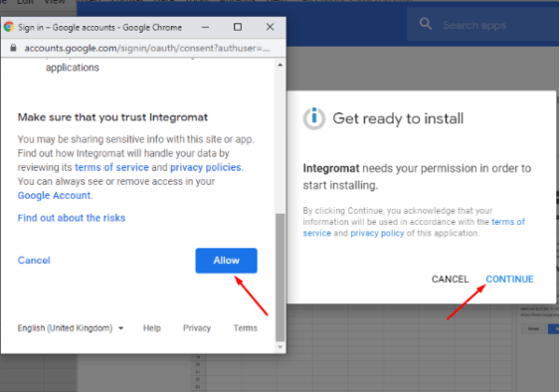Click the scrollbar up arrow in the popup

[x=280, y=65]
